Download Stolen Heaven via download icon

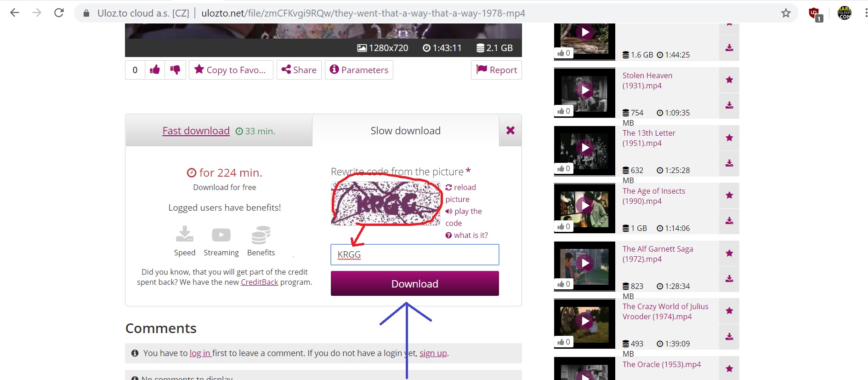pyautogui.click(x=729, y=105)
